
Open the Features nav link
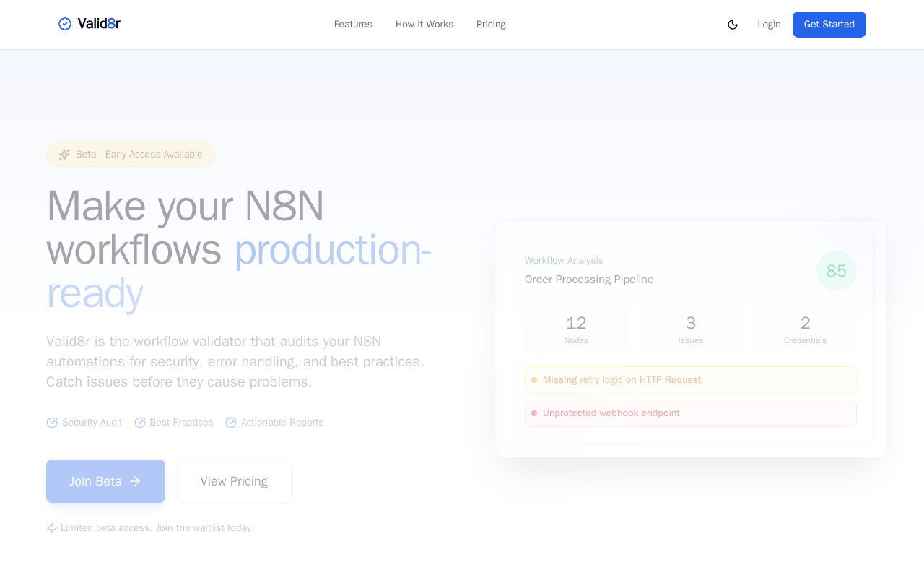click(353, 25)
